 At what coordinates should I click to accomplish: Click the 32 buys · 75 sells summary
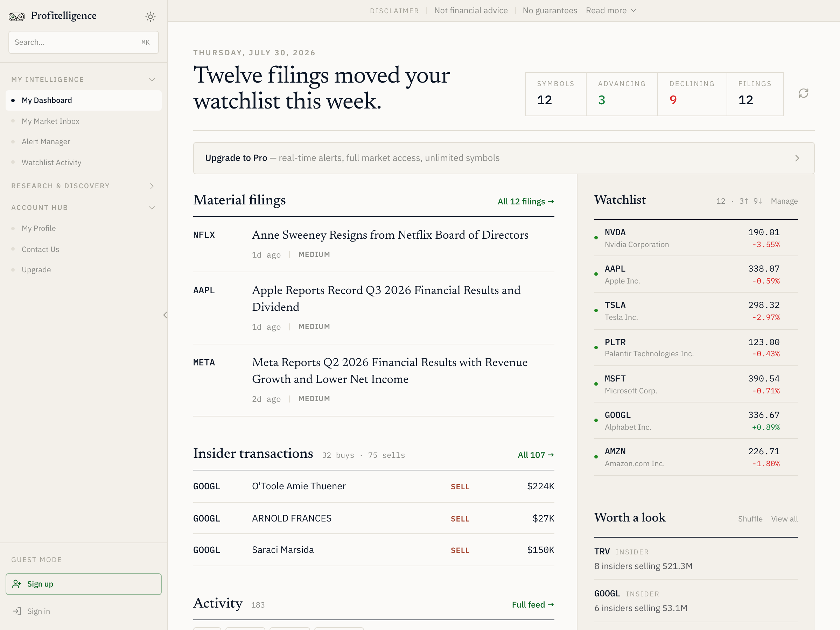pyautogui.click(x=363, y=455)
